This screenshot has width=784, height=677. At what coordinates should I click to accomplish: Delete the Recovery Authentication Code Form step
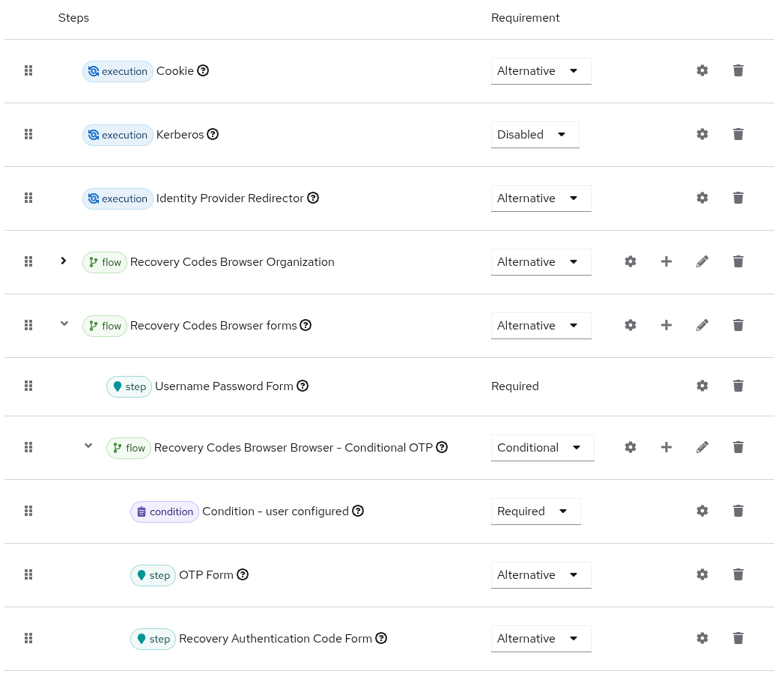(x=738, y=638)
